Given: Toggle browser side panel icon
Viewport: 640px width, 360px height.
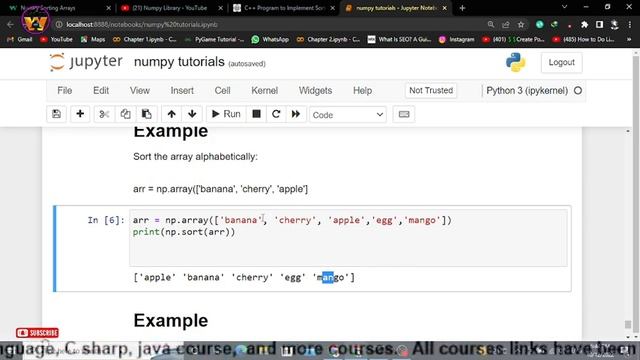Looking at the screenshot, I should pyautogui.click(x=599, y=24).
